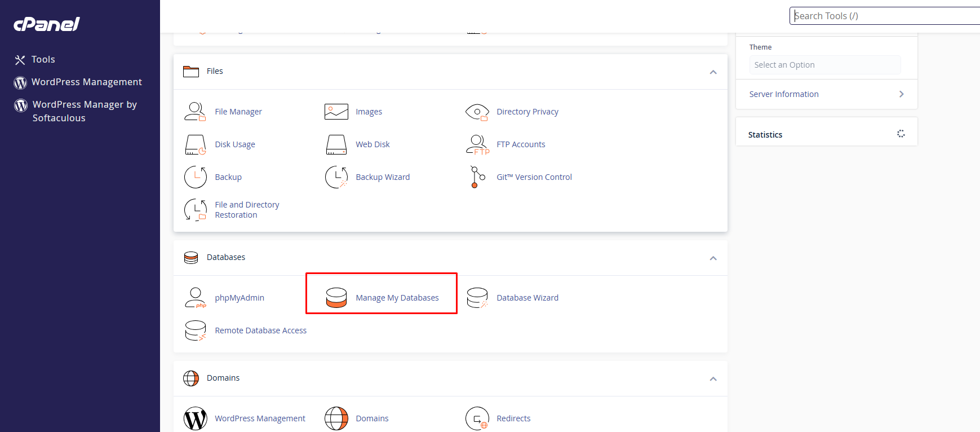Image resolution: width=980 pixels, height=432 pixels.
Task: Open the Directory Privacy link
Action: click(527, 112)
